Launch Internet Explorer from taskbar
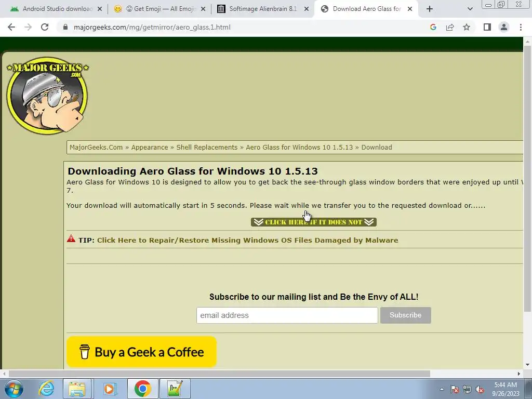The image size is (532, 399). point(46,389)
